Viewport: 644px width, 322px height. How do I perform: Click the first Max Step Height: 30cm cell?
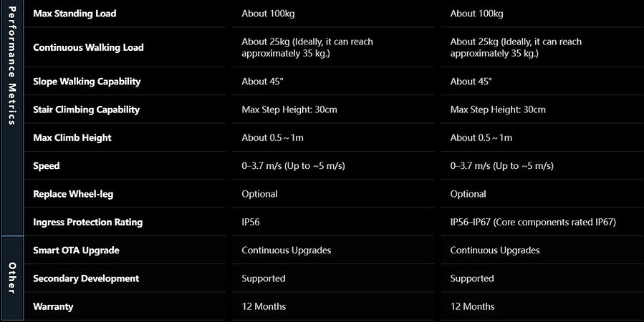click(x=289, y=109)
